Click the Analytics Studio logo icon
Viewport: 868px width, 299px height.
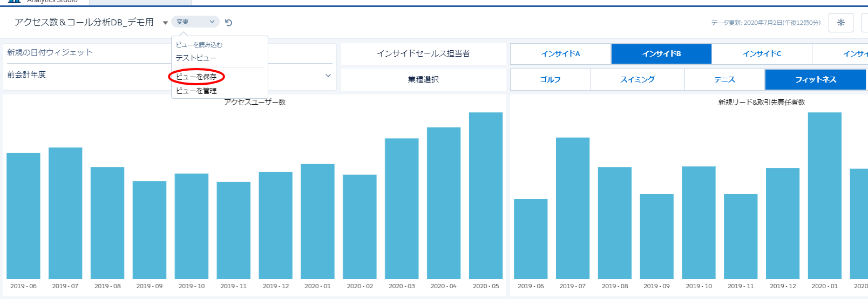click(14, 2)
